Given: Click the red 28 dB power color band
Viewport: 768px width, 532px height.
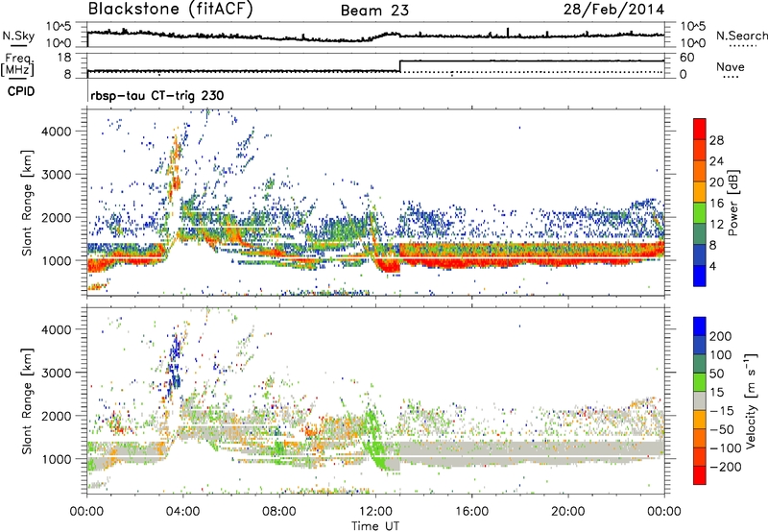Looking at the screenshot, I should point(700,129).
